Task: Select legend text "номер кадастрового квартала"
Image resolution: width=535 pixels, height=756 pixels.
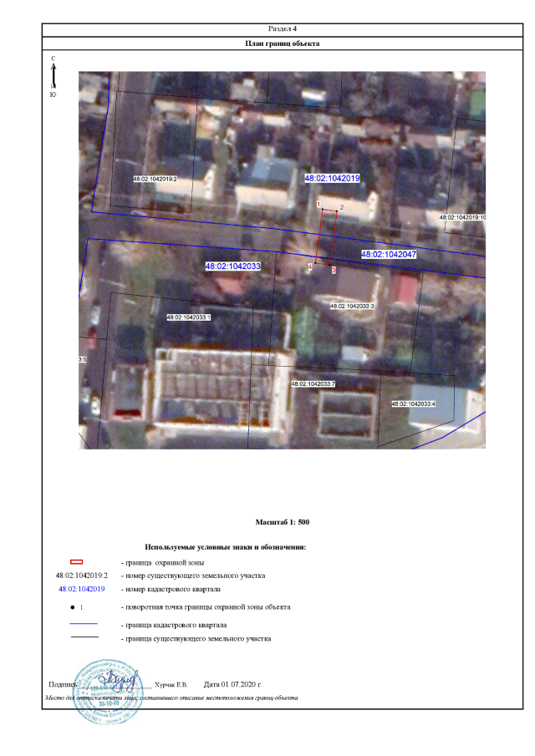Action: [x=173, y=589]
